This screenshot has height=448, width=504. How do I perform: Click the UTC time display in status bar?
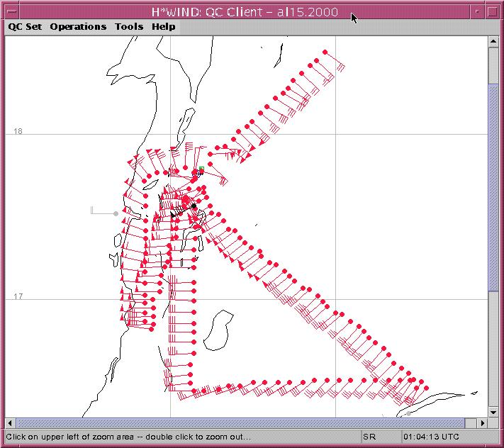(431, 437)
